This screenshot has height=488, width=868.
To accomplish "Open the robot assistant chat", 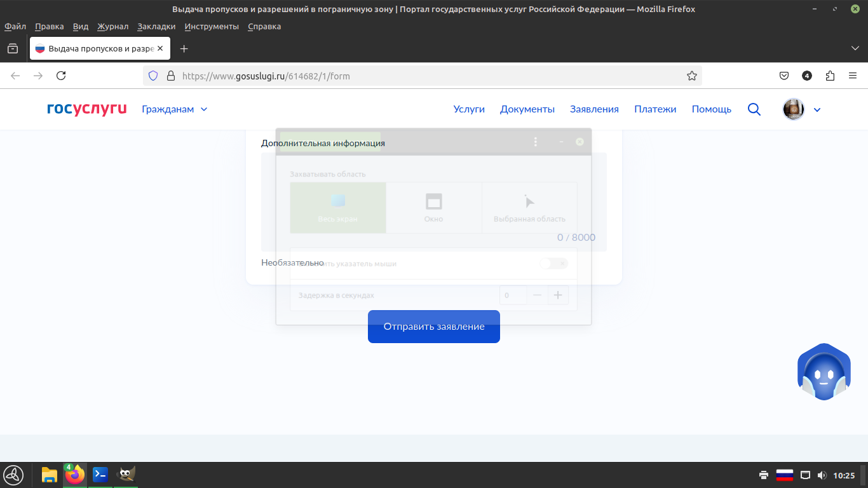I will point(824,372).
